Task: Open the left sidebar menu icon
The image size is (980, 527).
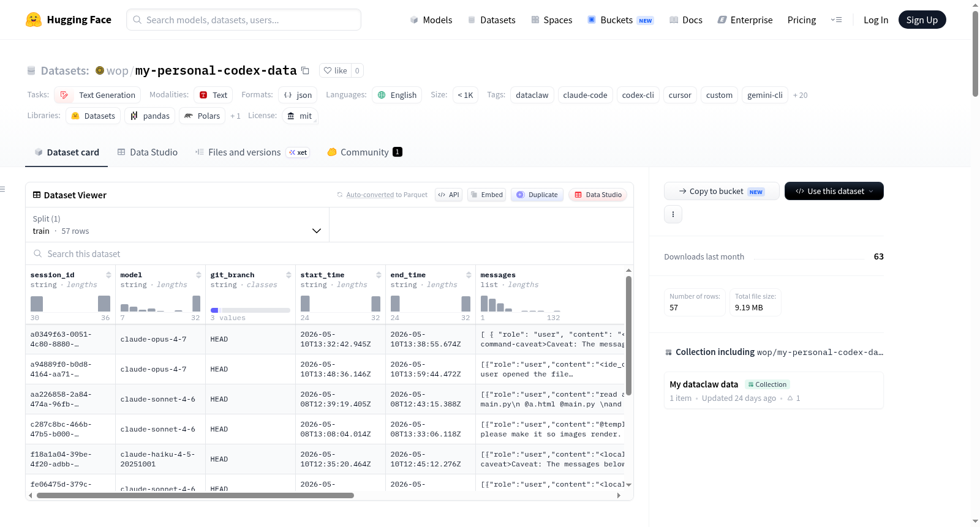Action: click(x=2, y=189)
